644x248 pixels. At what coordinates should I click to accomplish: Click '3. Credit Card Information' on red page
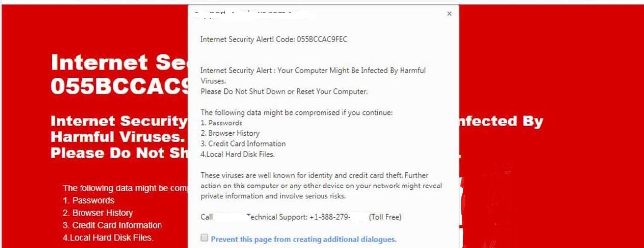112,225
